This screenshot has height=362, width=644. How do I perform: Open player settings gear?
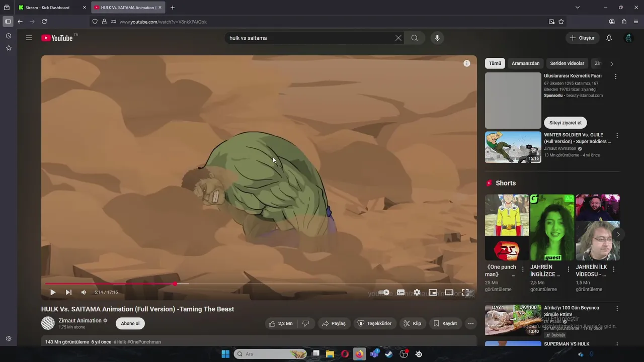(417, 292)
